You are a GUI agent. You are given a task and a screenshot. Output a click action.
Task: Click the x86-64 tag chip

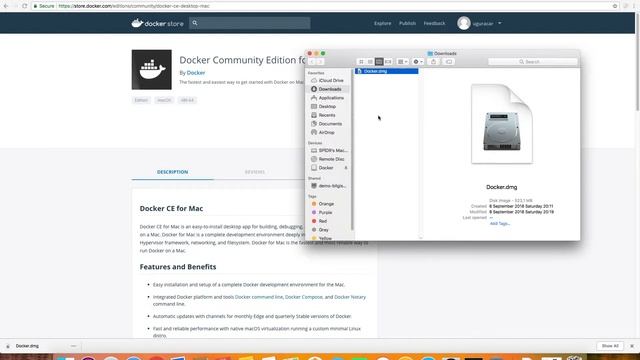187,100
